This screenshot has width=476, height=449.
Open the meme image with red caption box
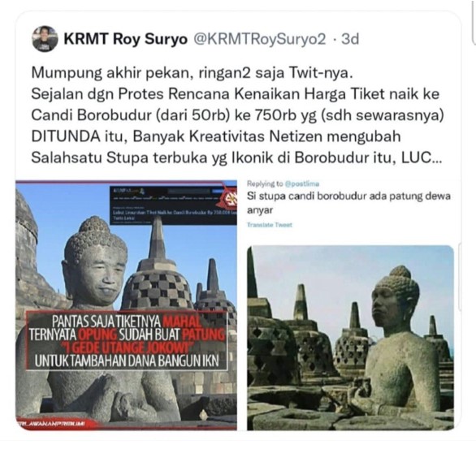coord(126,305)
